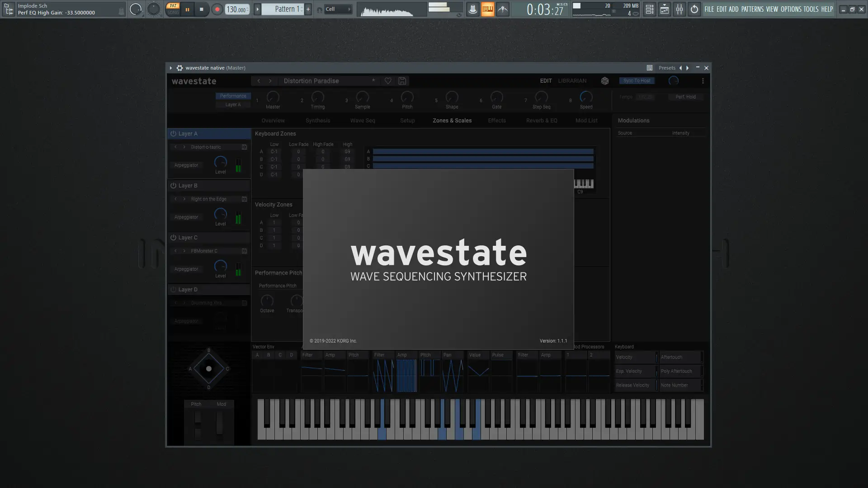868x488 pixels.
Task: Click the 130 tempo field
Action: 236,9
